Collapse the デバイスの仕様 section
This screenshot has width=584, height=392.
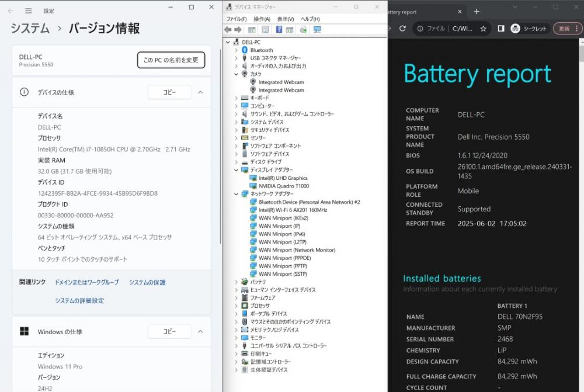coord(200,92)
